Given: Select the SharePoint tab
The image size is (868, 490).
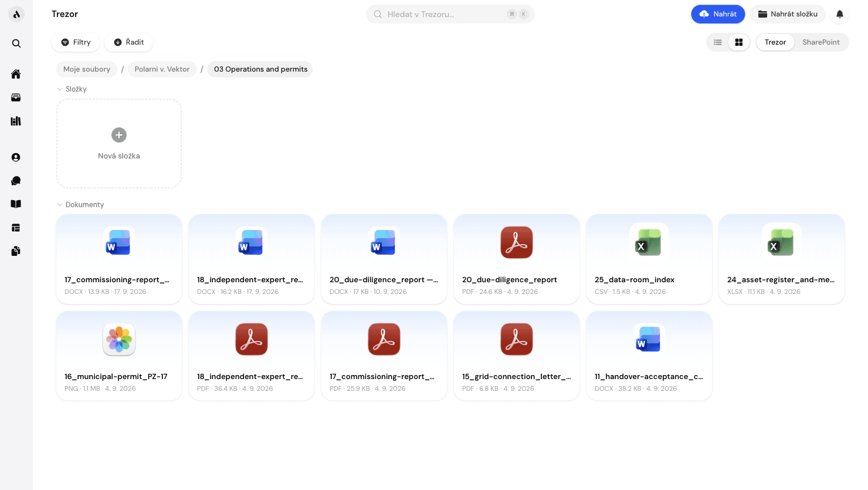Looking at the screenshot, I should pos(821,42).
